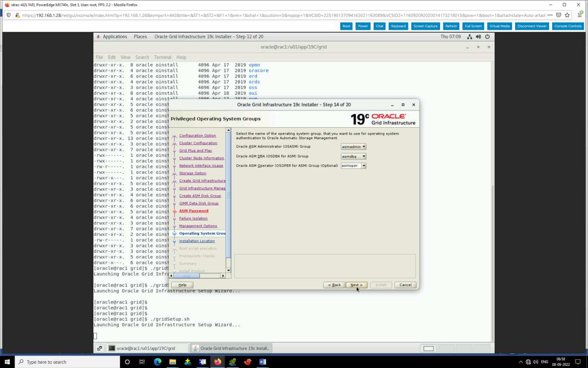Click the Firefox bookmark star icon
This screenshot has width=588, height=368.
[567, 15]
